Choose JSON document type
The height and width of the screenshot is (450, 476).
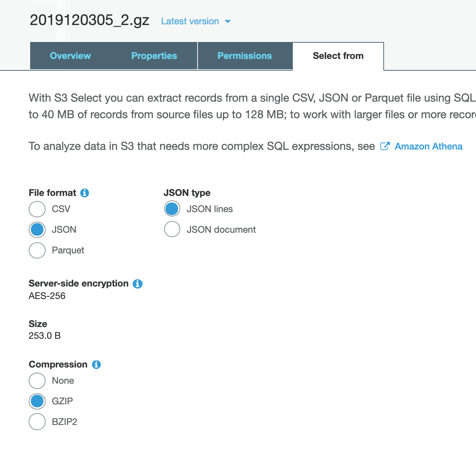pyautogui.click(x=172, y=229)
